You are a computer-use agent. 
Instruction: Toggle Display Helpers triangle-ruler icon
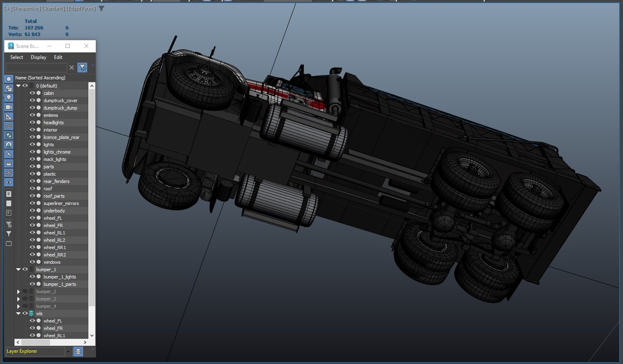point(9,117)
